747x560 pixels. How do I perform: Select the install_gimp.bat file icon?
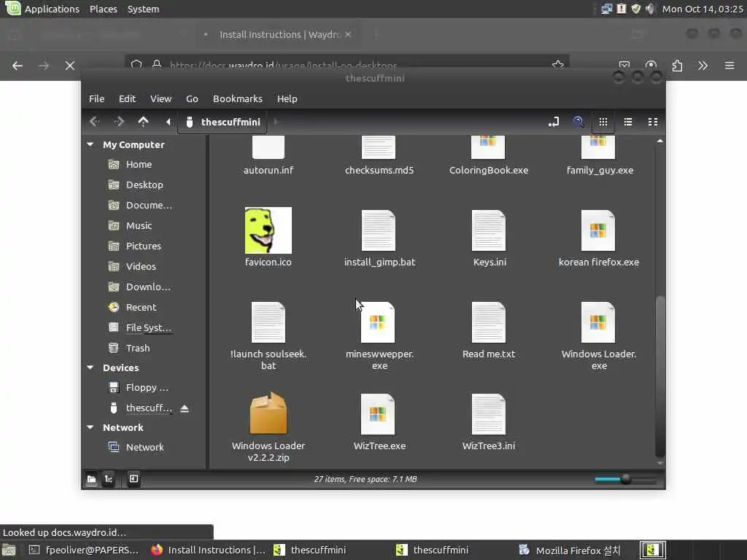coord(379,230)
